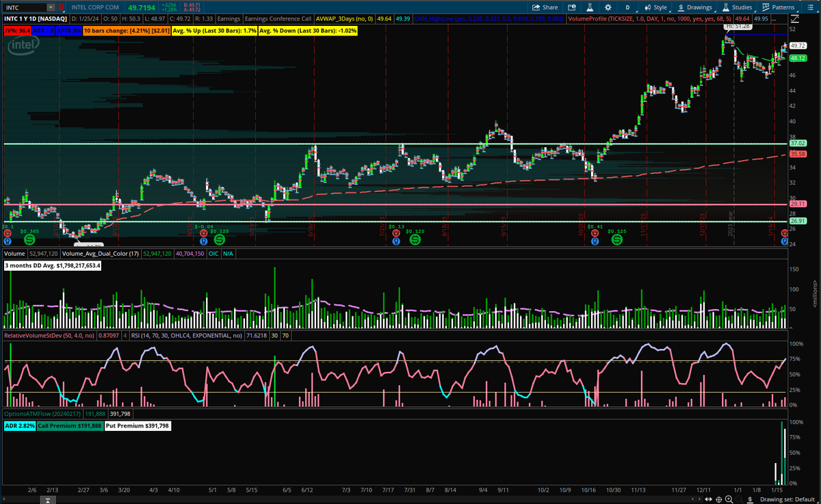Click the blue earnings lightbulb icon near 2/6

point(7,241)
